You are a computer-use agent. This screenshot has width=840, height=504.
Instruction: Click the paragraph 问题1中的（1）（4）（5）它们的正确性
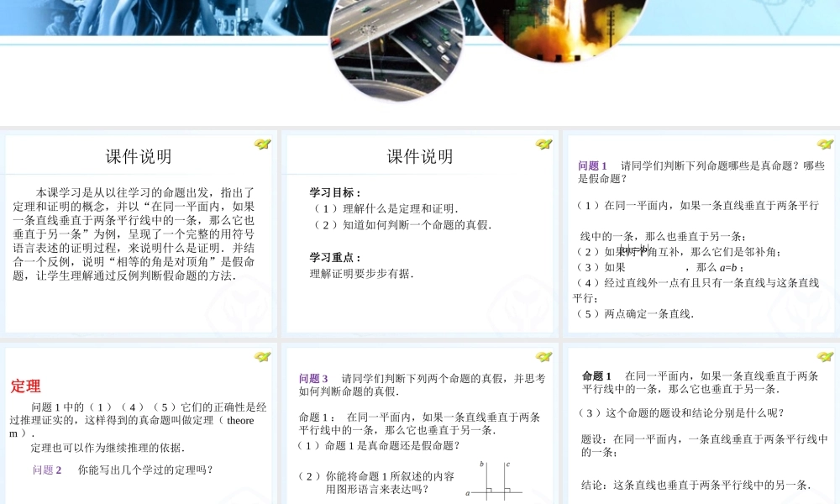(138, 420)
